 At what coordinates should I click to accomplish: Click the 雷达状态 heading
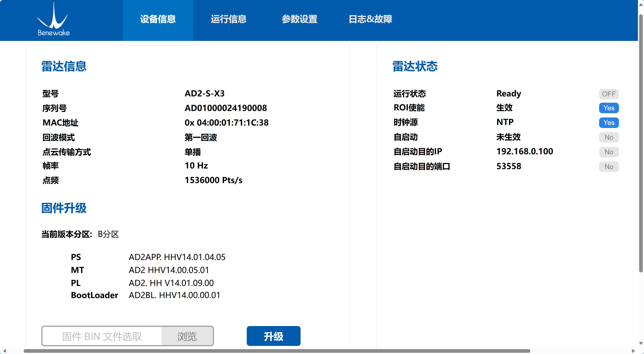pyautogui.click(x=415, y=66)
